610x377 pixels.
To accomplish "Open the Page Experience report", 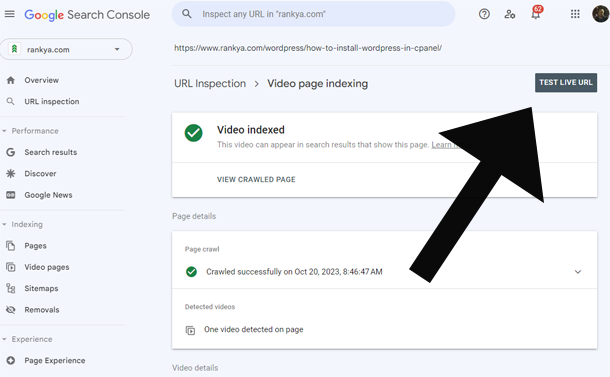I will click(55, 360).
